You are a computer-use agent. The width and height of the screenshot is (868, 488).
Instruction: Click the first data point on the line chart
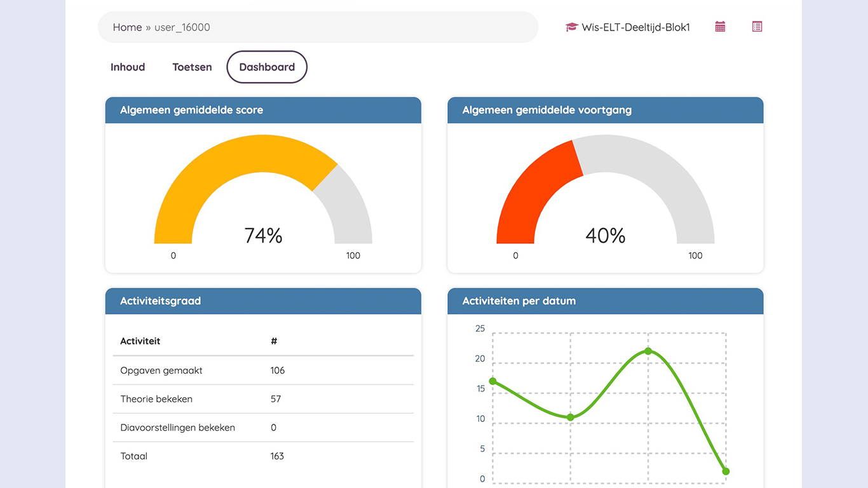coord(492,381)
